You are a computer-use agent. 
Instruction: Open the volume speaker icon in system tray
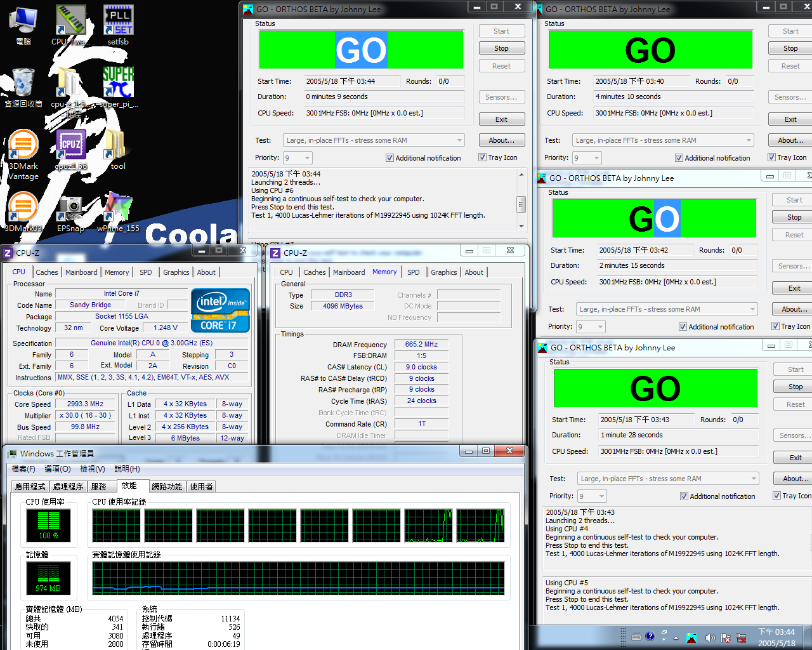tap(709, 638)
